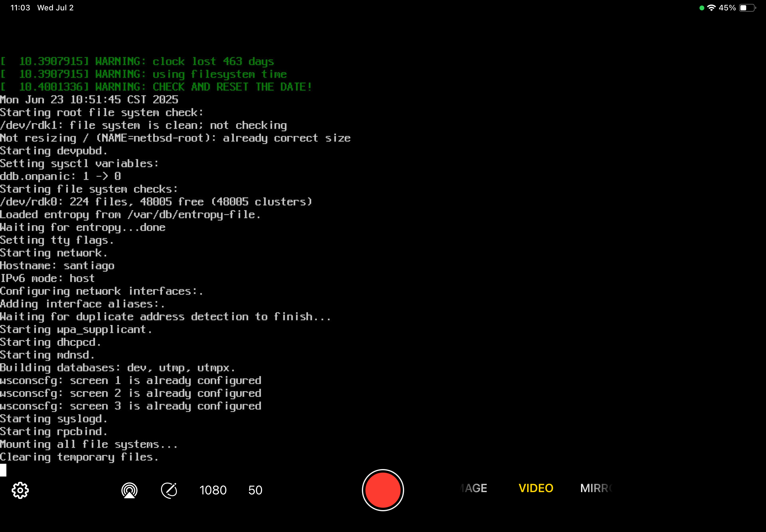Switch to the IMAGE mode
Viewport: 766px width, 532px height.
point(474,488)
